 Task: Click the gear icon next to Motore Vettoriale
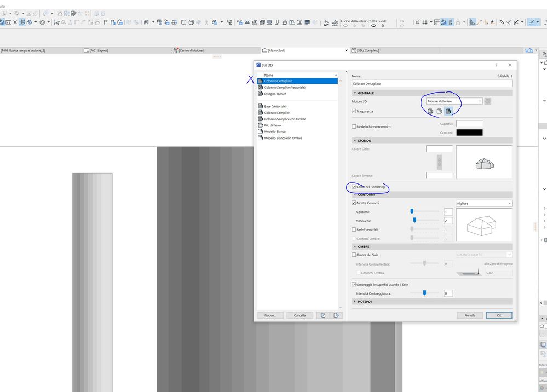pyautogui.click(x=488, y=101)
